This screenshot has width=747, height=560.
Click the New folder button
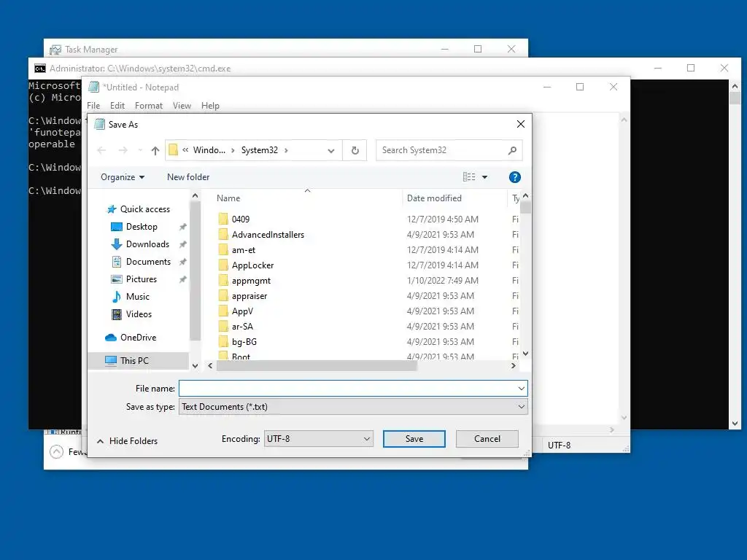pos(188,177)
